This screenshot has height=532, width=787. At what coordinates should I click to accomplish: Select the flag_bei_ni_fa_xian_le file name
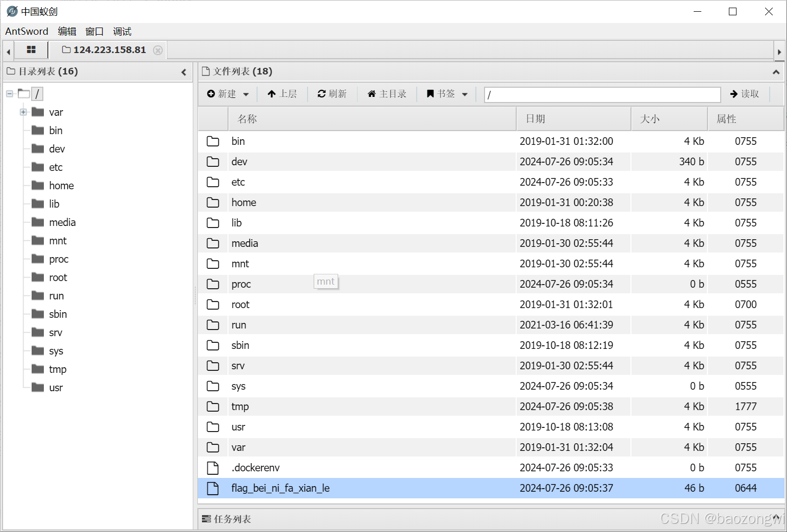pyautogui.click(x=281, y=488)
